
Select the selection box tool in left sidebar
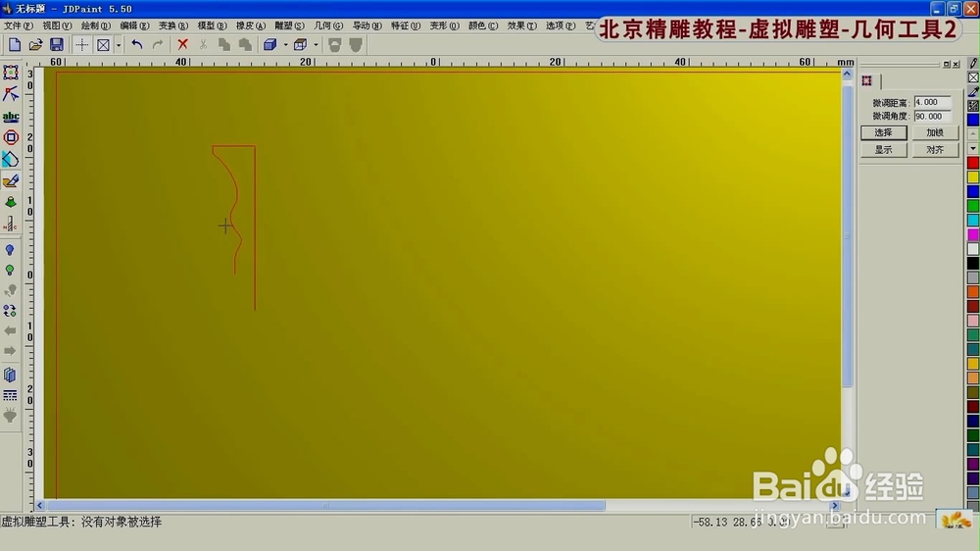coord(11,73)
